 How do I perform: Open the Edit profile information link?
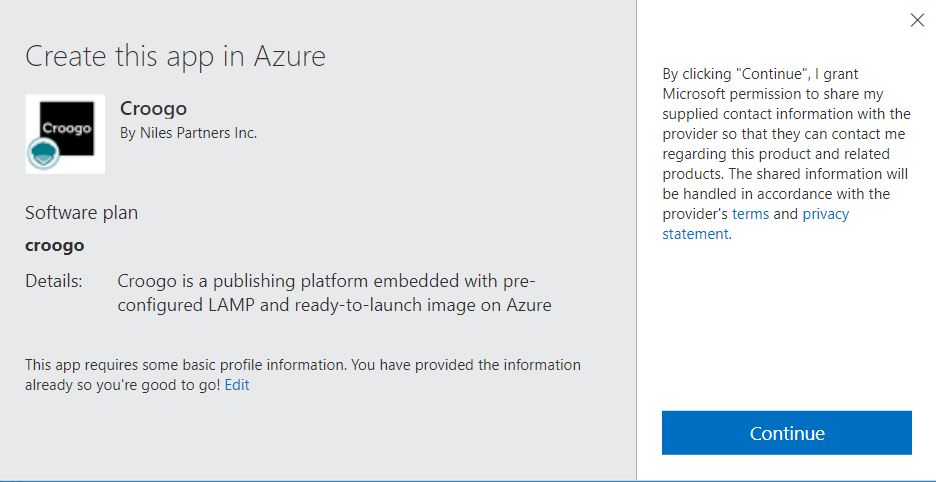(237, 385)
